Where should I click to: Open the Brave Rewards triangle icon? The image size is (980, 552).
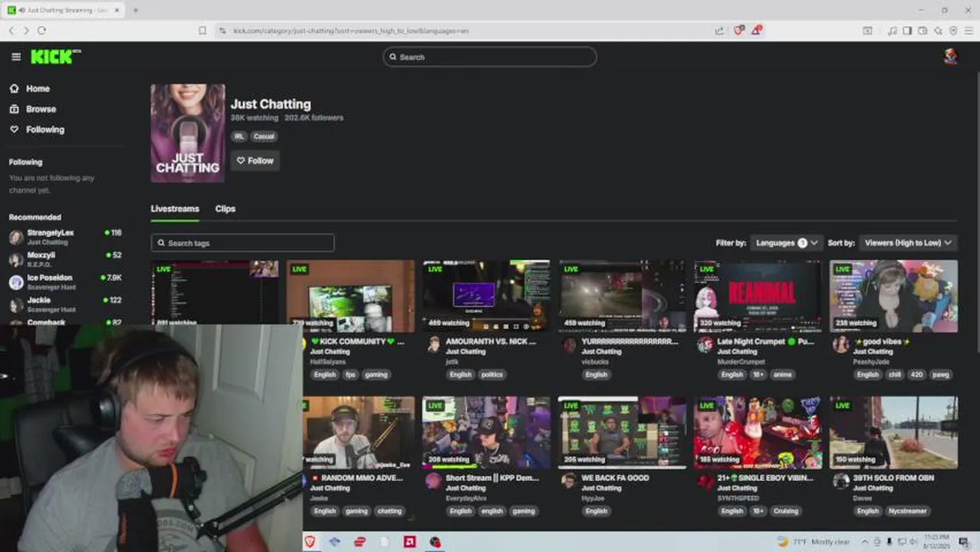pos(757,31)
